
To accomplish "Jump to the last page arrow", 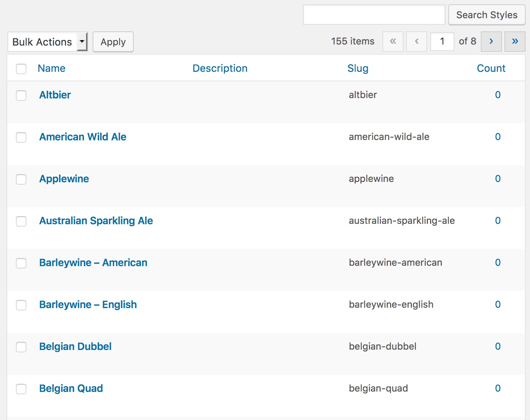I will (515, 41).
